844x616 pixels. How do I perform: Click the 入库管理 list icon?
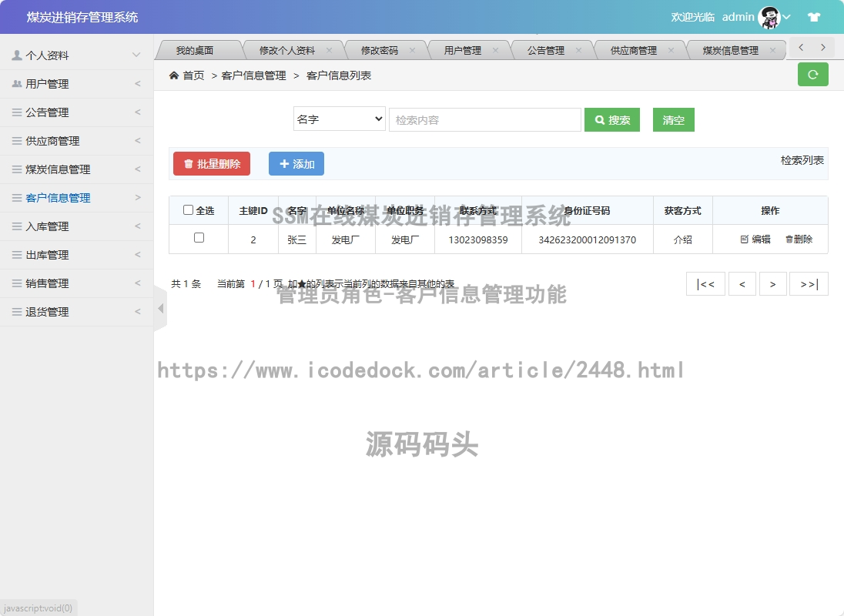[17, 226]
